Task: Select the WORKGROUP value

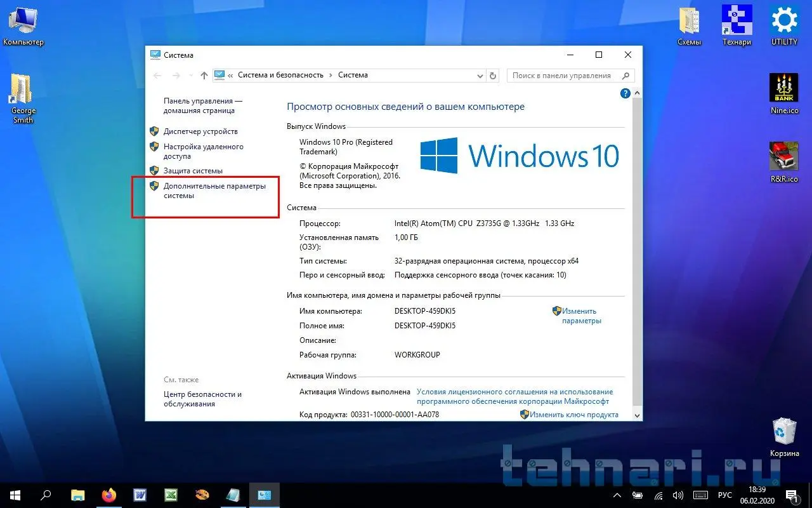Action: tap(417, 355)
